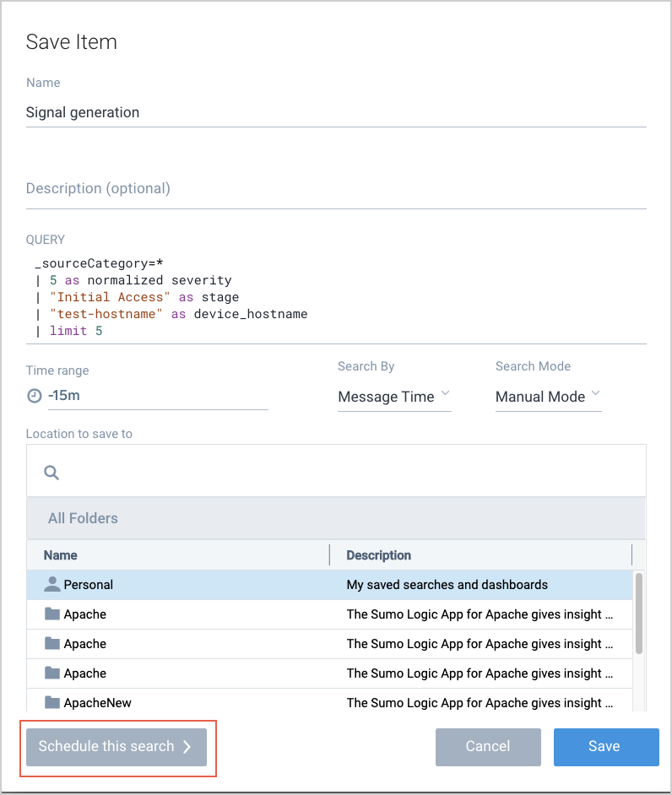Screen dimensions: 672x795
Task: Edit the Name field Signal generation
Action: [x=336, y=112]
